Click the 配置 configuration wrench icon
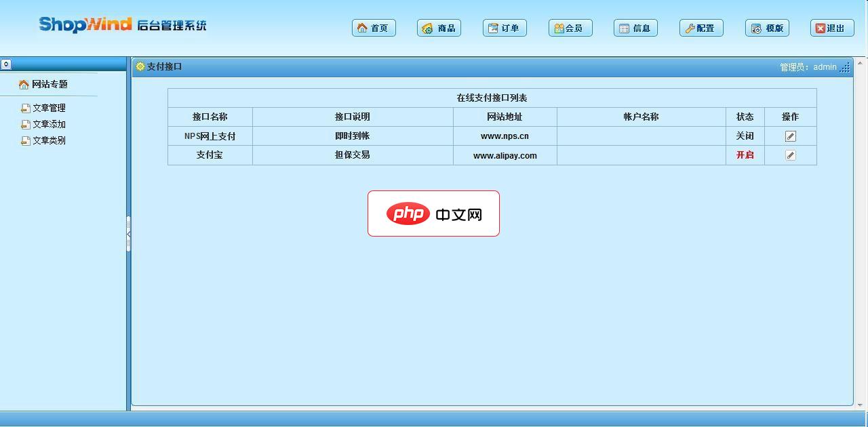 pyautogui.click(x=689, y=28)
